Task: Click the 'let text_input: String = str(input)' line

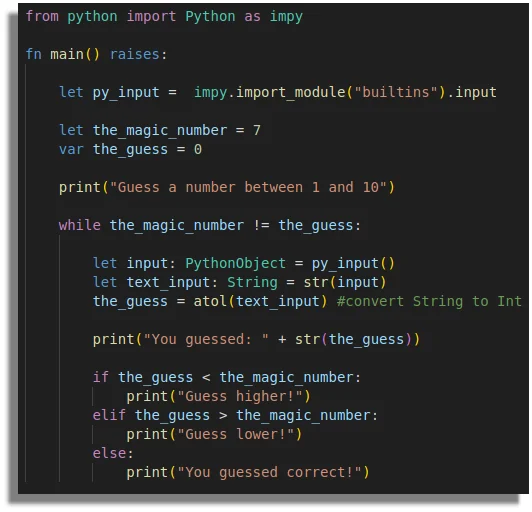Action: [x=240, y=282]
